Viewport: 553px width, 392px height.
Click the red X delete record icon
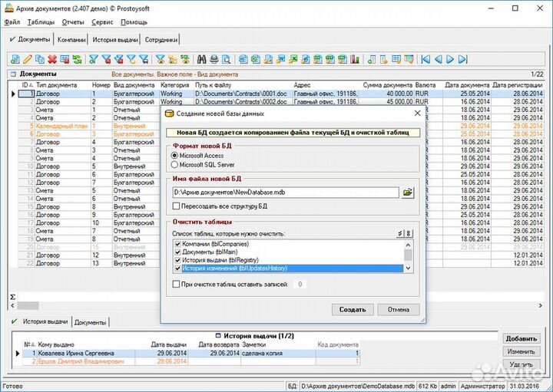(51, 59)
